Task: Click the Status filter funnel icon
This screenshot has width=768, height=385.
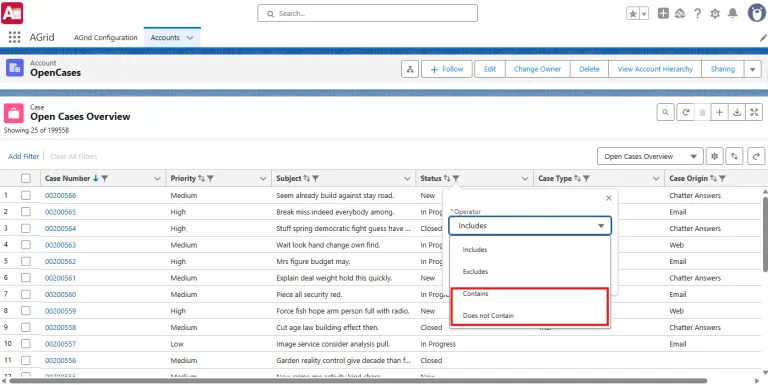Action: pos(456,179)
